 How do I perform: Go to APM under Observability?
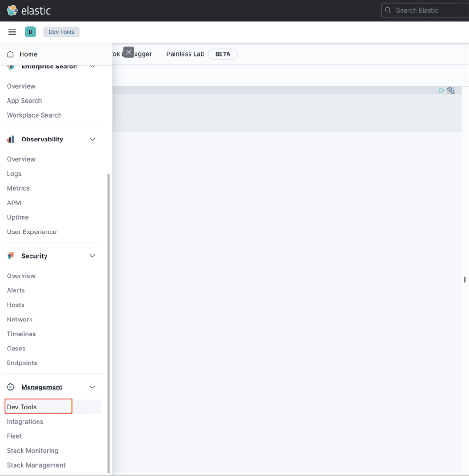tap(14, 202)
